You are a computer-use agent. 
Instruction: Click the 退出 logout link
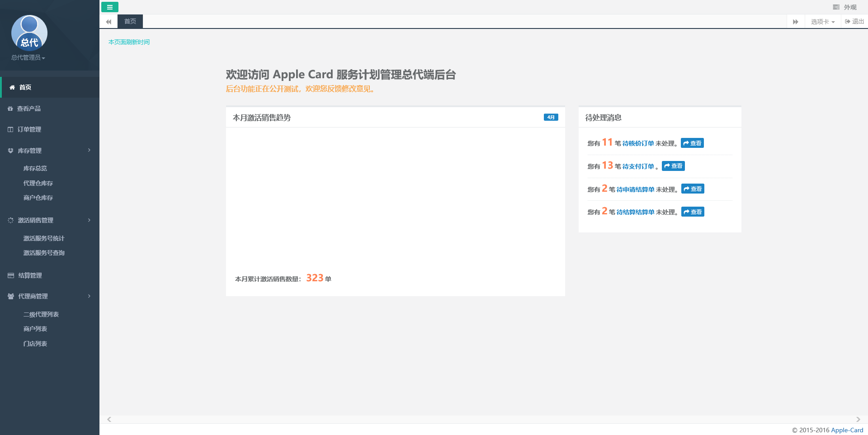click(854, 21)
